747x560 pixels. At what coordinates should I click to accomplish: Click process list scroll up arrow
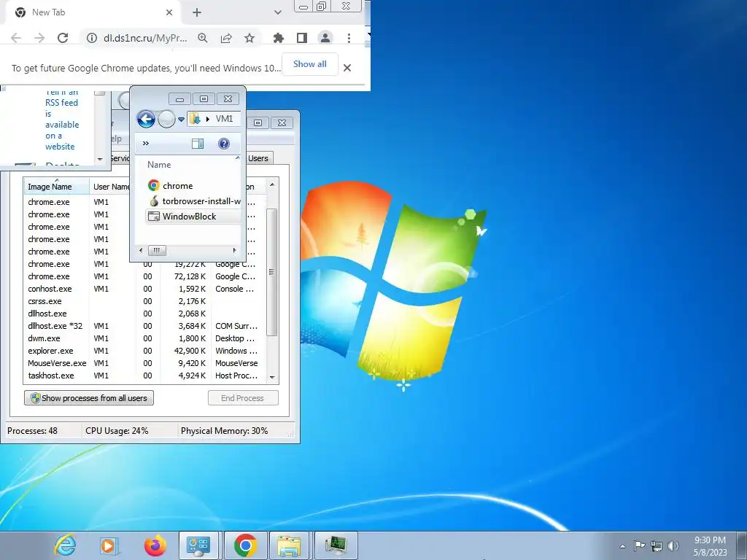tap(272, 184)
